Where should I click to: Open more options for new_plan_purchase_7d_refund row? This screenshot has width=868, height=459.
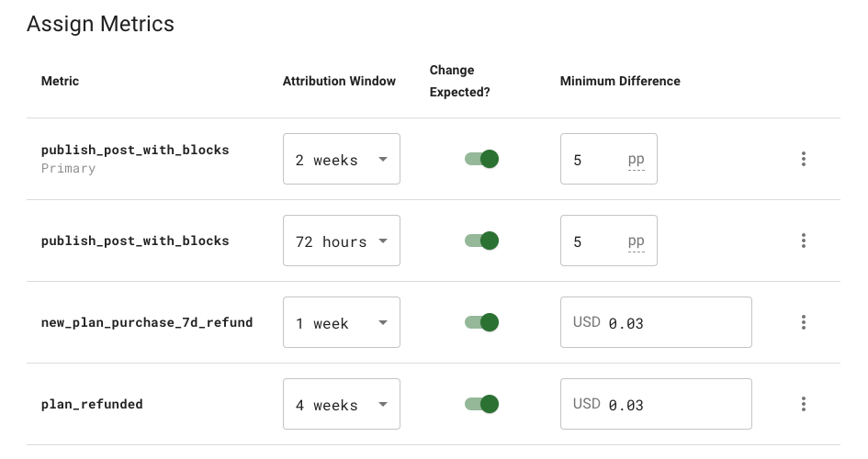pos(803,322)
